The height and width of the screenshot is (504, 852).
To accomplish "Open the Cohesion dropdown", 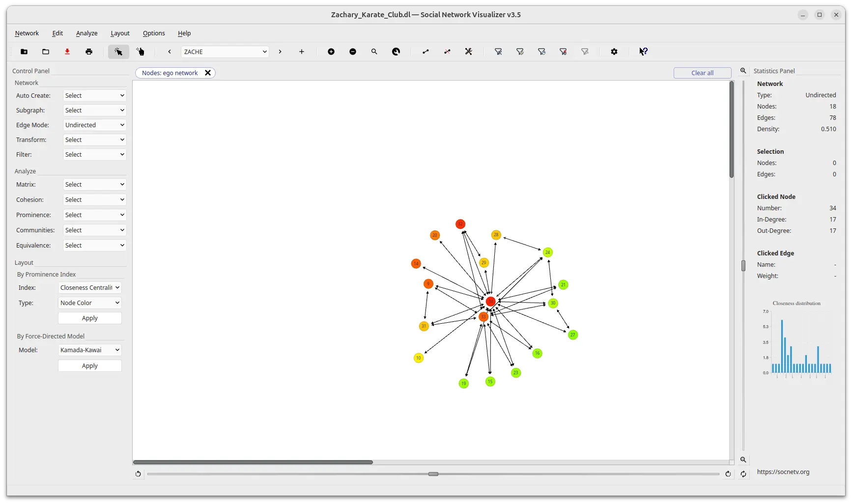I will [94, 200].
